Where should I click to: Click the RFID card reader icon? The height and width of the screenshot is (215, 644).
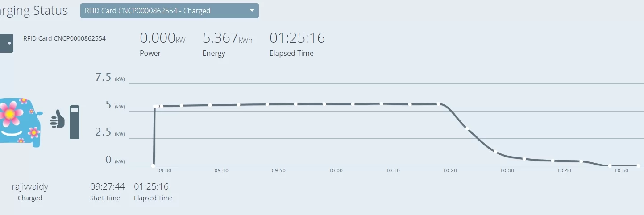coord(6,43)
